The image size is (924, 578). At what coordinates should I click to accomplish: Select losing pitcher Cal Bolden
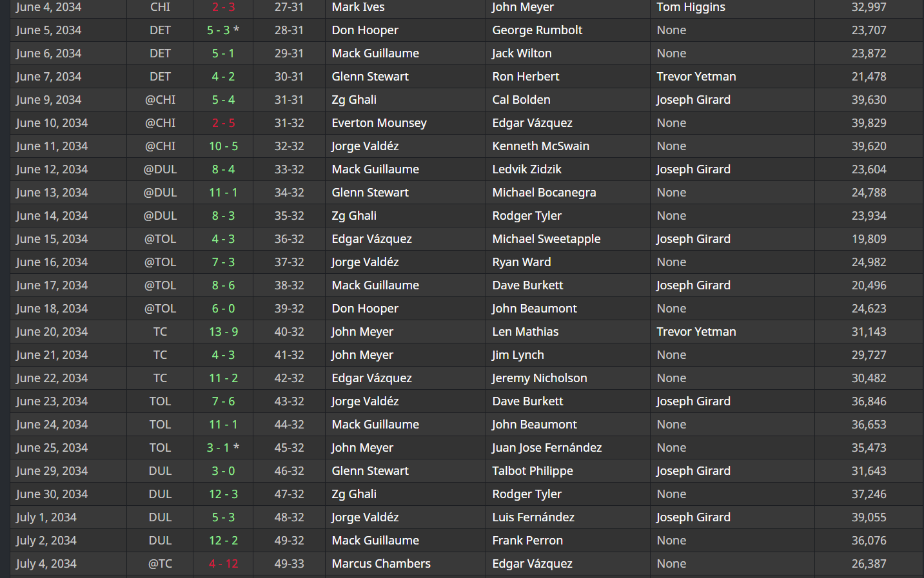521,100
